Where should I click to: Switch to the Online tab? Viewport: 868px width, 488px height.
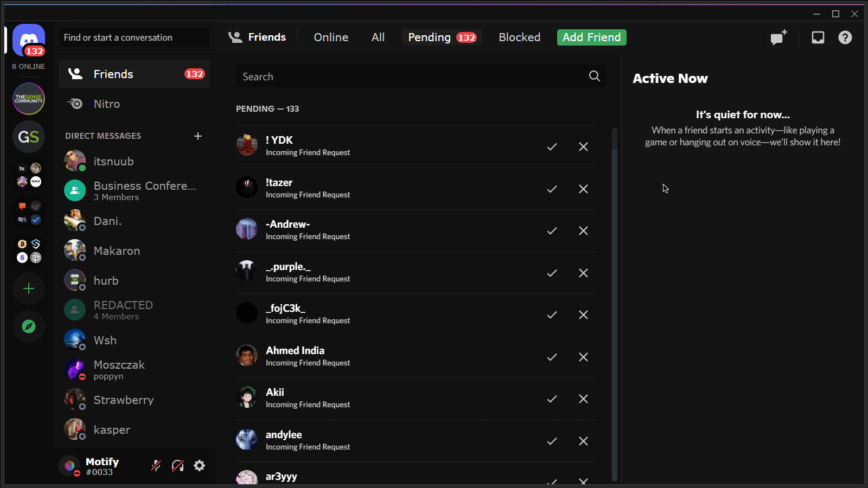330,37
